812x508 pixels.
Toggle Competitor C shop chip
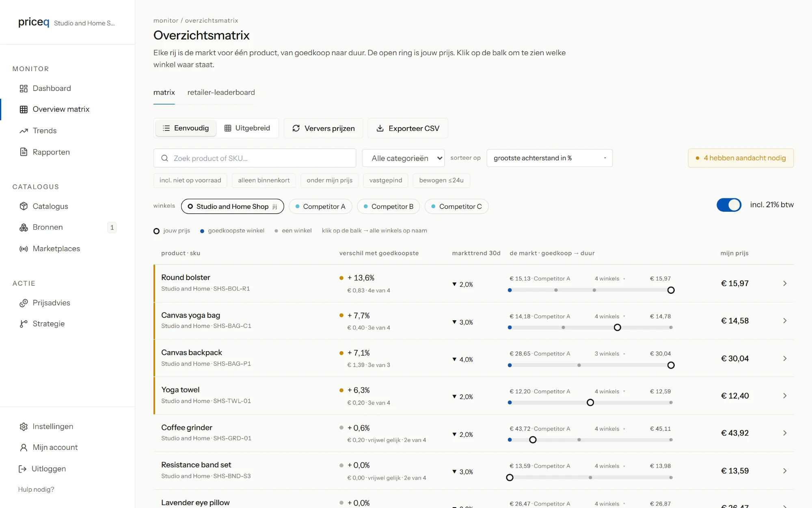[x=456, y=206]
